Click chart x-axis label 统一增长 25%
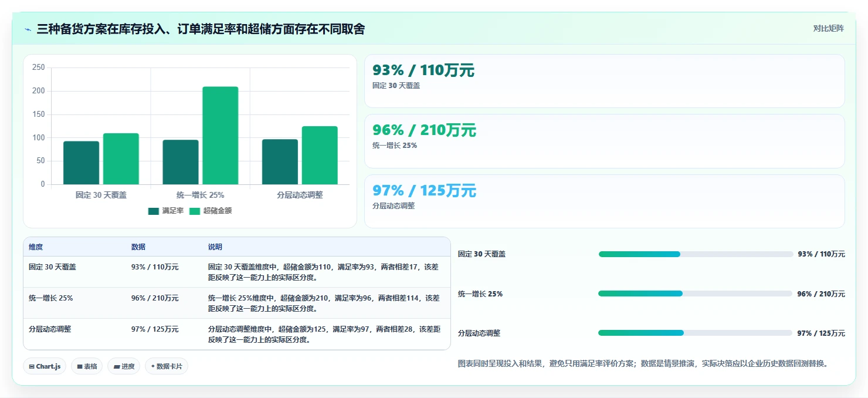The width and height of the screenshot is (868, 398). (x=201, y=195)
